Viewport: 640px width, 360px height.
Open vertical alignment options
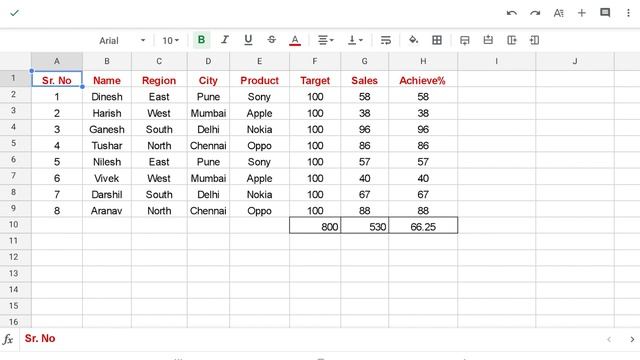[x=355, y=40]
